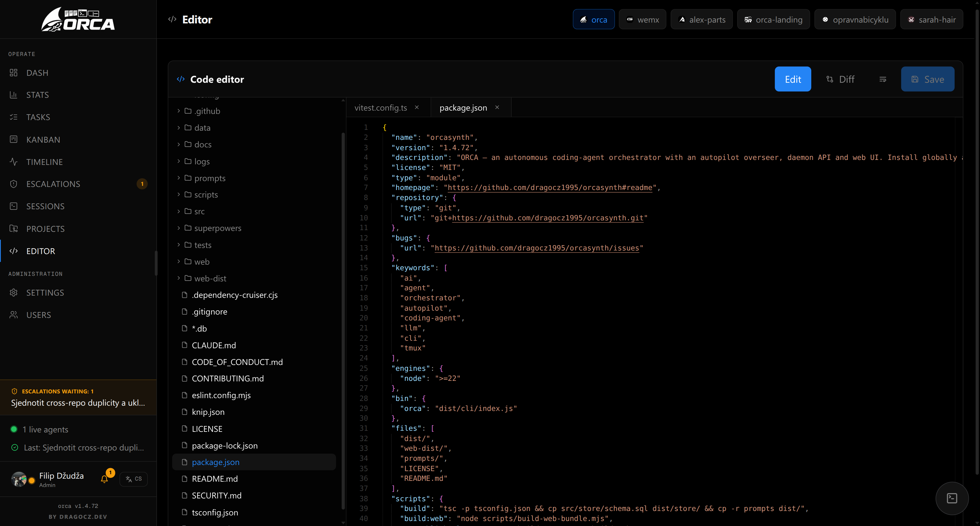Switch to opravnabicyklu project
The image size is (980, 526).
click(x=855, y=20)
